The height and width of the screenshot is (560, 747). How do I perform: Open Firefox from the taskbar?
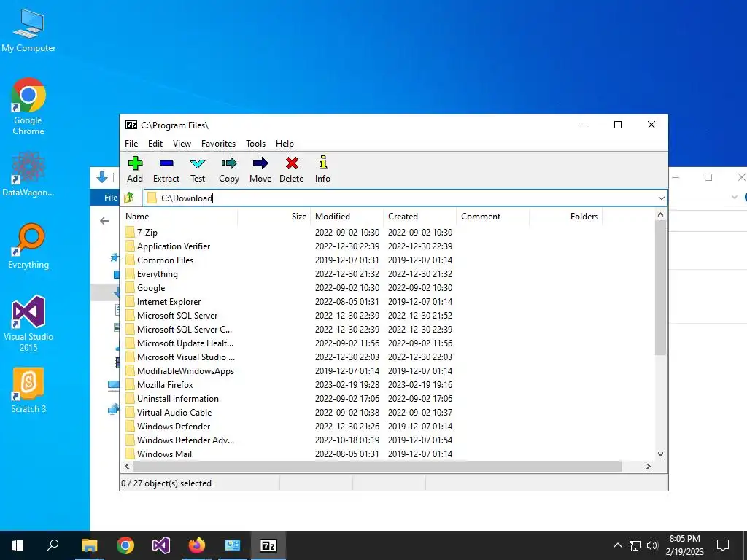[x=197, y=545]
